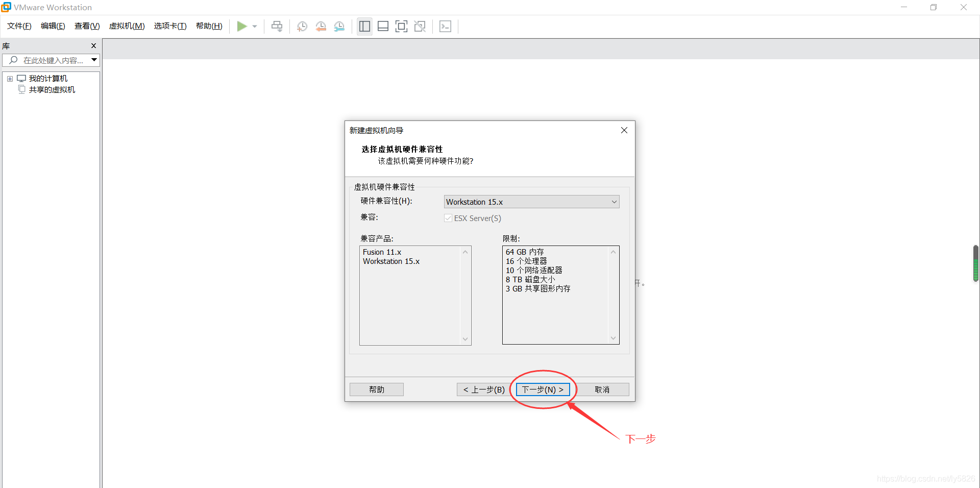Select the 10 个网络适配器 limit entry
980x488 pixels.
(534, 271)
